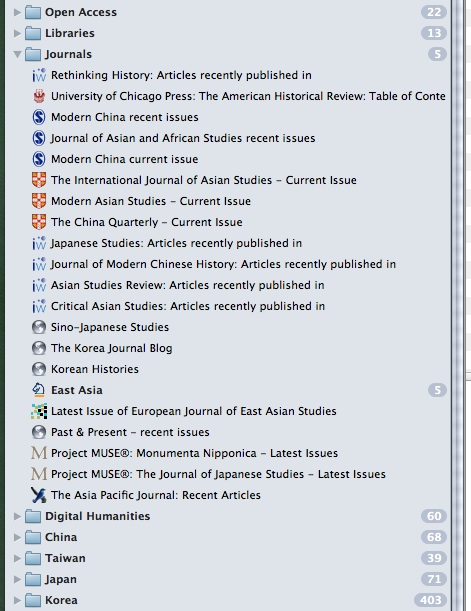Click the International Journal of Asian Studies shield icon
Viewport: 471px width, 611px height.
[39, 180]
